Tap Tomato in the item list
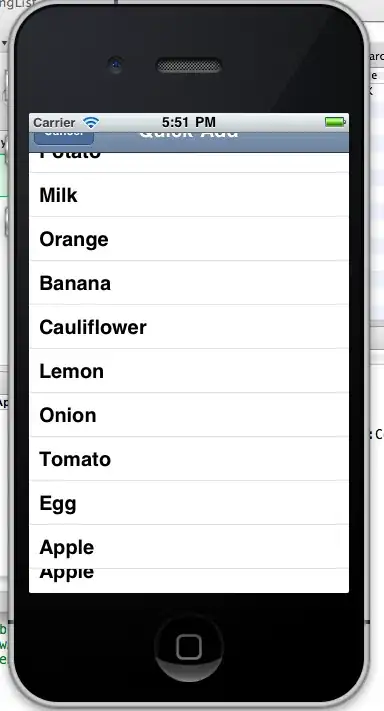 tap(189, 458)
